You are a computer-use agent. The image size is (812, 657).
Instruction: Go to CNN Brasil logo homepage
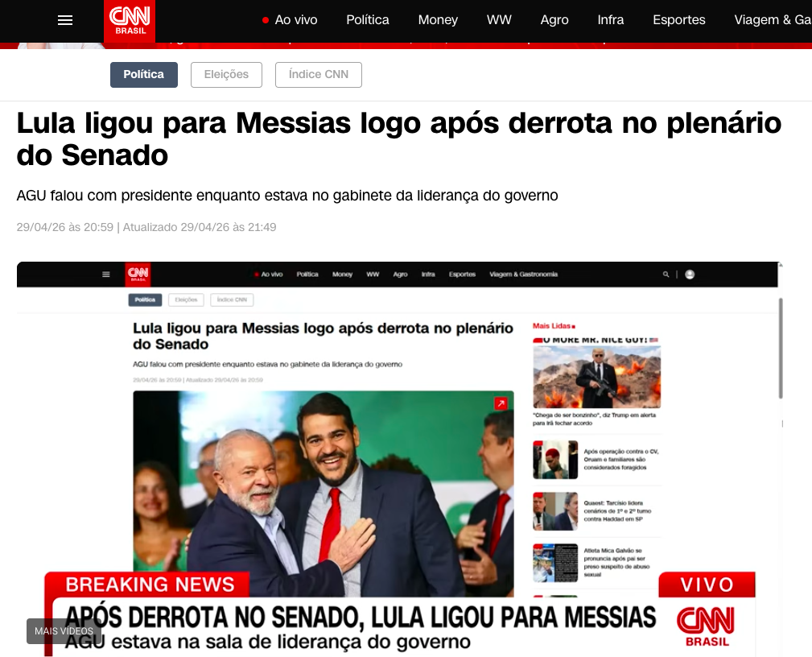(x=130, y=21)
